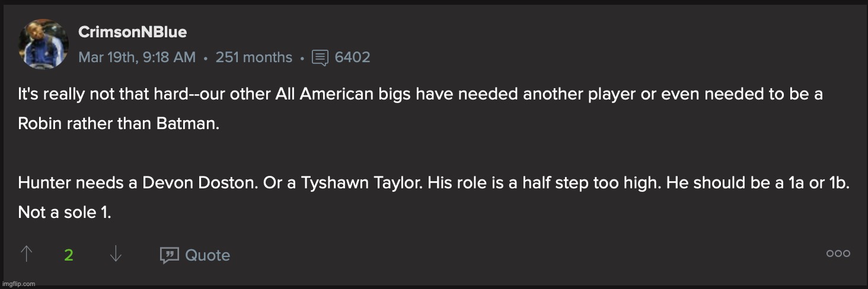Upvote the post by CrimsonNBlue
Viewport: 868px width, 289px height.
pos(26,255)
